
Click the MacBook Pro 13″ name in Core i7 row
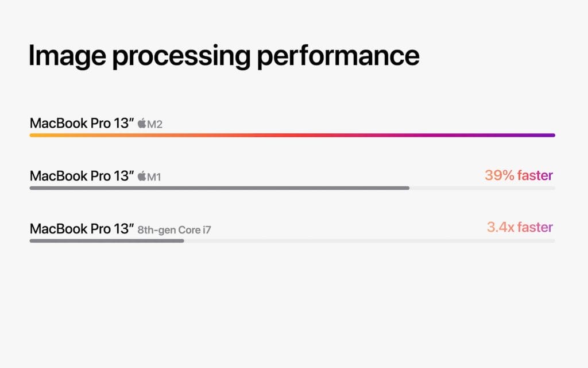click(82, 229)
